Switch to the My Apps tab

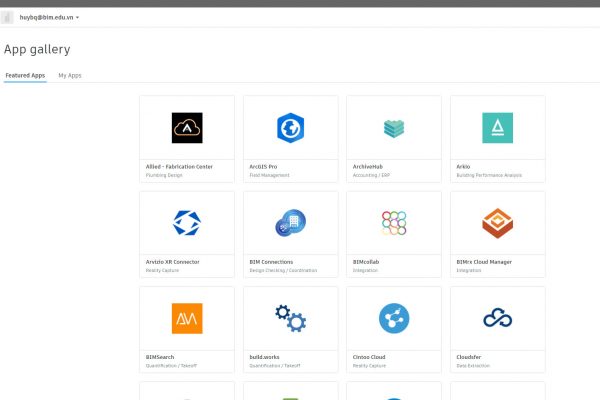click(70, 75)
